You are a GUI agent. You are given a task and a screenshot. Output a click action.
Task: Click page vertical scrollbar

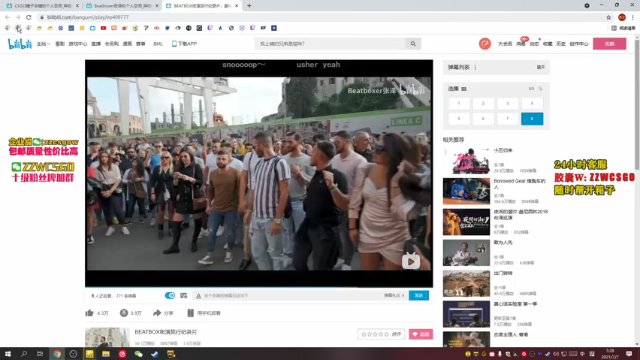[637, 104]
